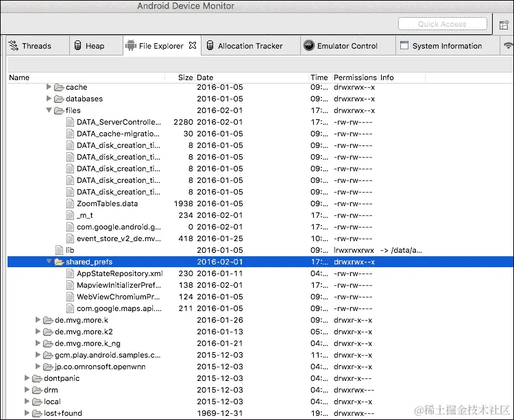Switch to the Heap tab
This screenshot has width=514, height=420.
[x=95, y=46]
